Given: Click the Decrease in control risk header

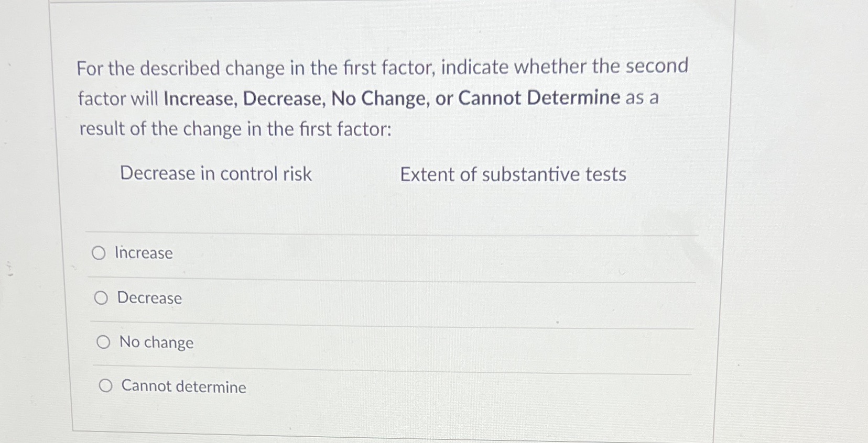Looking at the screenshot, I should (x=215, y=174).
